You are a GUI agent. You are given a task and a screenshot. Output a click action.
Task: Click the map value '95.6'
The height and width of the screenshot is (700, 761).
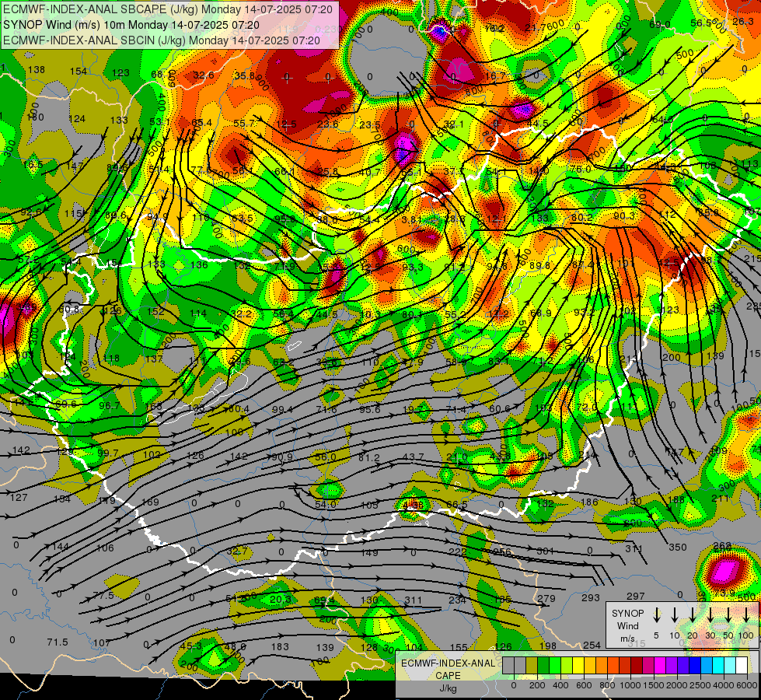click(370, 410)
